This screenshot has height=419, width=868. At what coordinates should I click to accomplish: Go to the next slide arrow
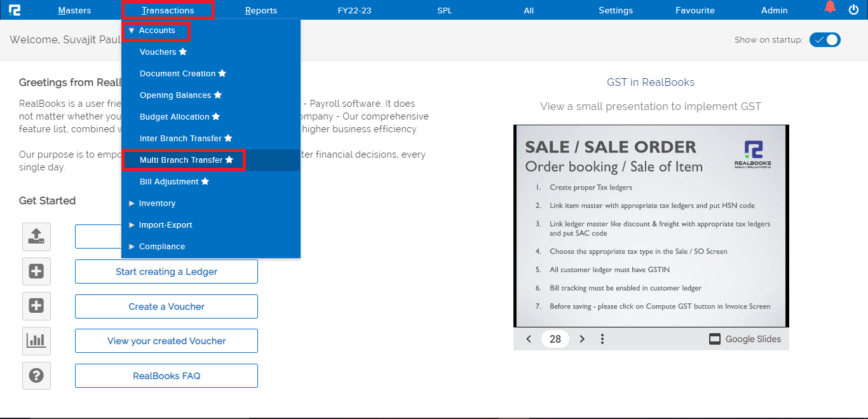pos(582,339)
